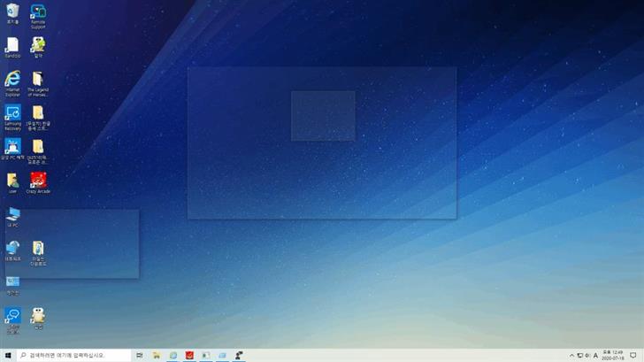The width and height of the screenshot is (644, 362).
Task: Open the Recycle Bin desktop icon
Action: point(12,13)
